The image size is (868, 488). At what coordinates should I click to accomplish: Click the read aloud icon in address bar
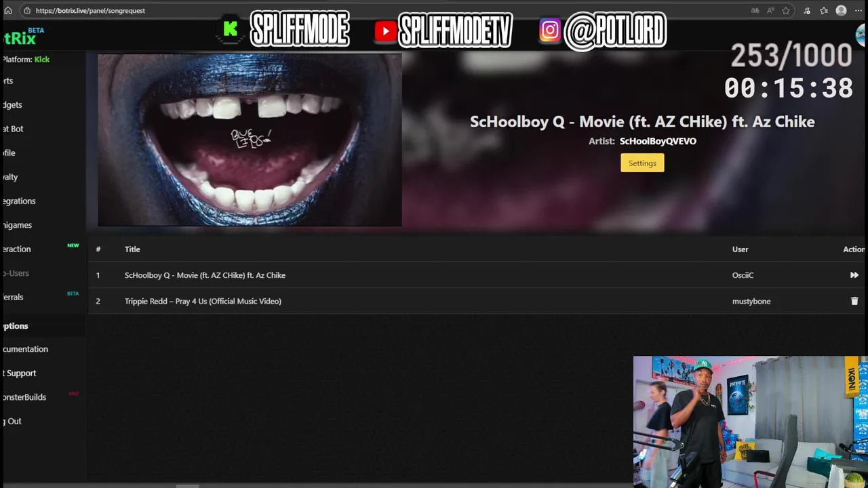tap(770, 10)
